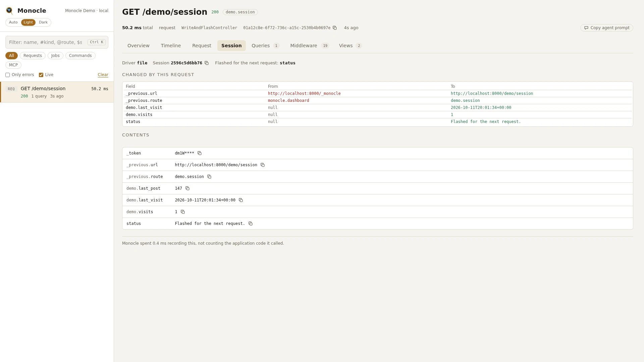Switch theme to Dark
Viewport: 644px width, 362px height.
click(x=43, y=22)
